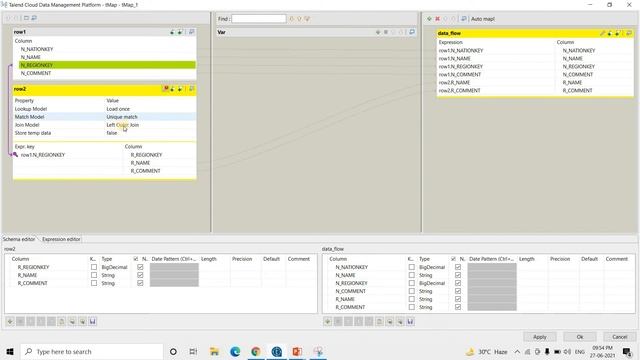Highlight search matches icon next to Find
Image resolution: width=640 pixels, height=360 pixels.
coord(307,19)
